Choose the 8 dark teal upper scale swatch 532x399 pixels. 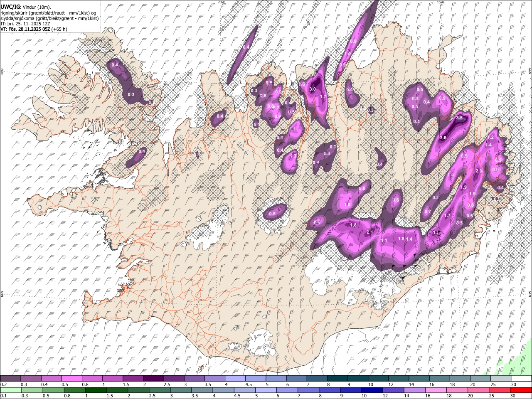point(337,378)
